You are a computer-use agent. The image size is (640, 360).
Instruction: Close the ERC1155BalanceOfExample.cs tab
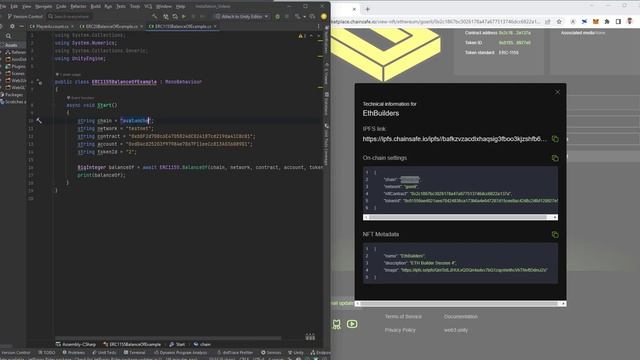click(x=215, y=26)
